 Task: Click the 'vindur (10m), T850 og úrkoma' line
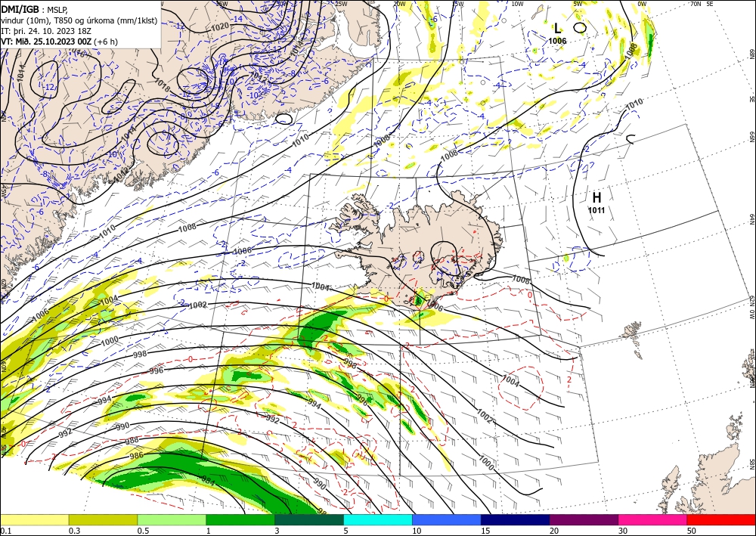click(x=79, y=20)
